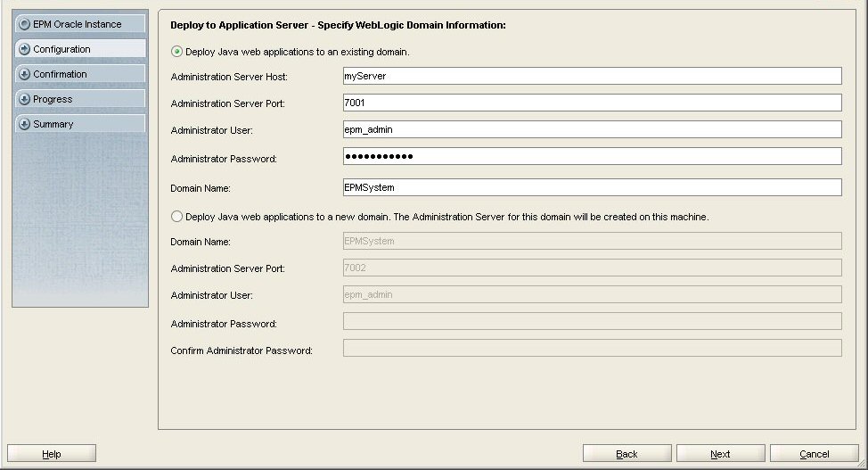Viewport: 868px width, 470px height.
Task: Cancel the configuration wizard
Action: (814, 453)
